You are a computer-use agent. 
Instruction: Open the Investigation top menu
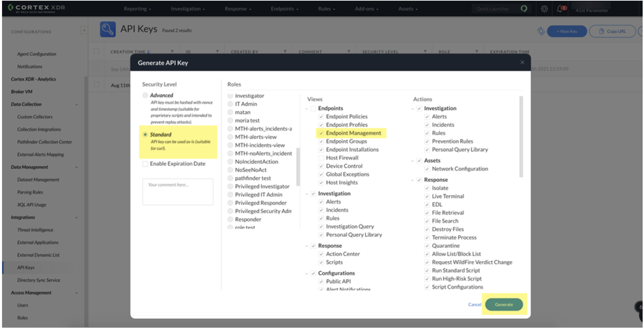tap(188, 9)
